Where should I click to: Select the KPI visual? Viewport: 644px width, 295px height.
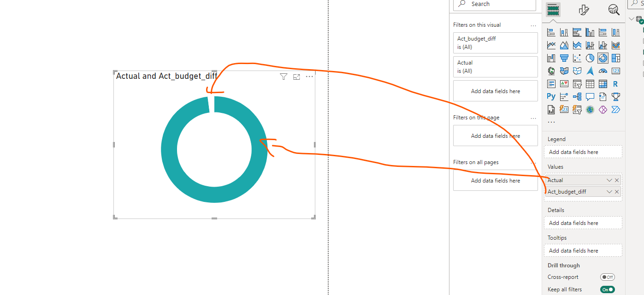(564, 84)
